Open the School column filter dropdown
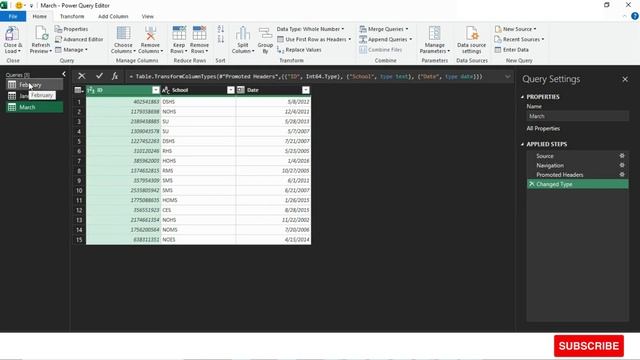Viewport: 640px width, 360px height. click(x=231, y=90)
